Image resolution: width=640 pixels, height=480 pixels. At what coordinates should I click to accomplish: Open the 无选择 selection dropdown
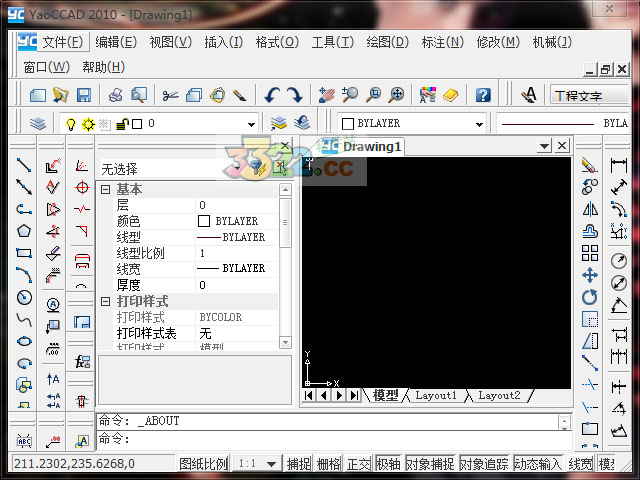tap(238, 168)
